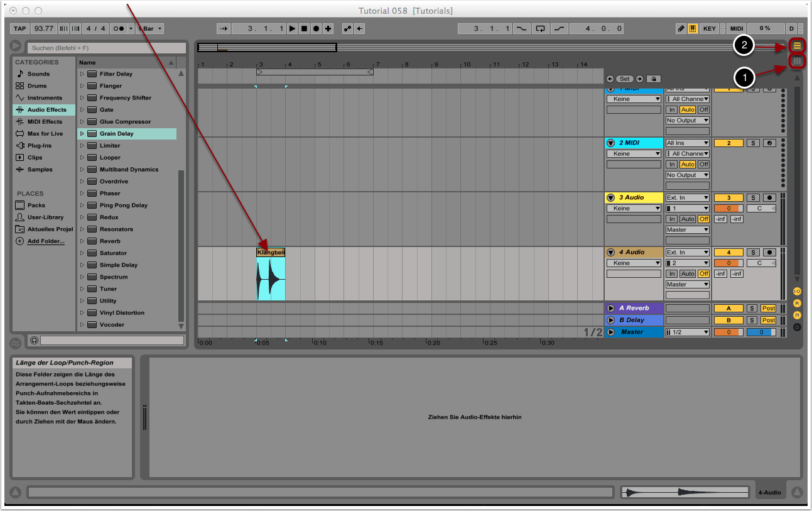Click the lock envelopes icon

[x=653, y=79]
